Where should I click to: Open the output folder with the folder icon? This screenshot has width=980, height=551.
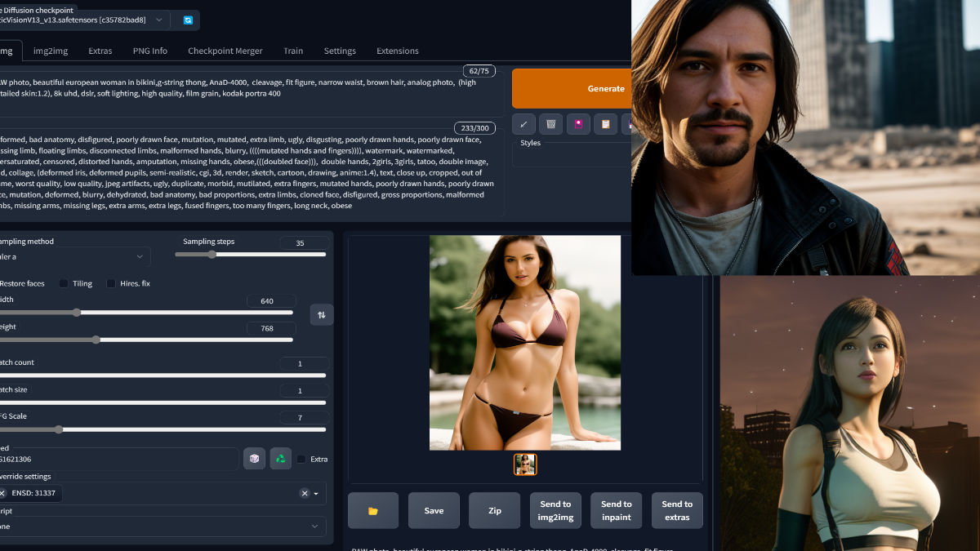pos(373,511)
